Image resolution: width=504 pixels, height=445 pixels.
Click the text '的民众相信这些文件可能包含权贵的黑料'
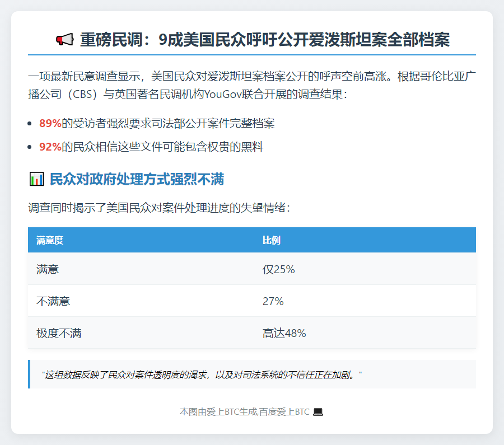[x=162, y=147]
